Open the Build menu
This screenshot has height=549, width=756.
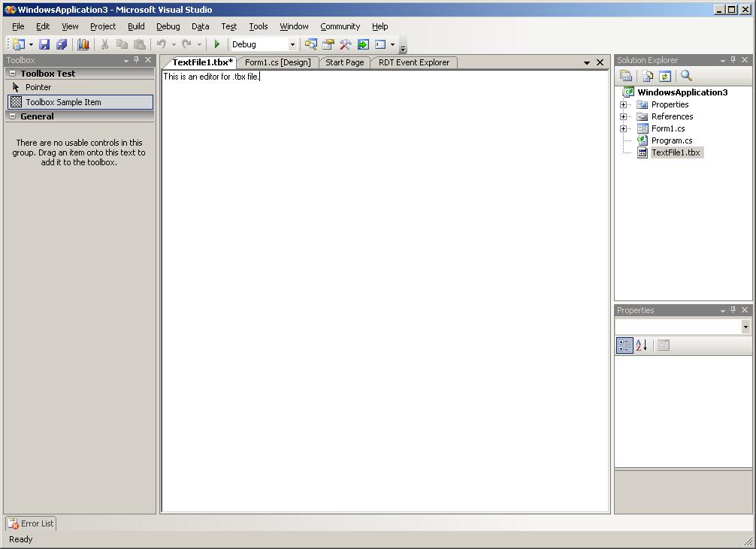pos(136,26)
